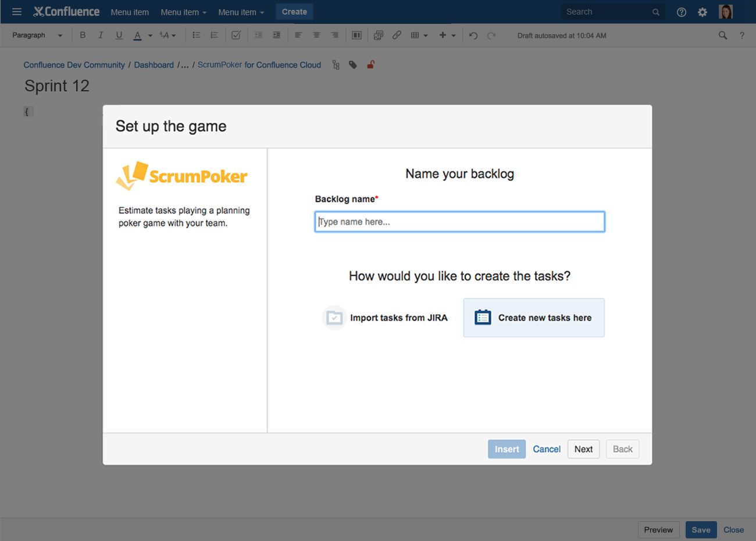756x541 pixels.
Task: Click the Next button
Action: (583, 449)
